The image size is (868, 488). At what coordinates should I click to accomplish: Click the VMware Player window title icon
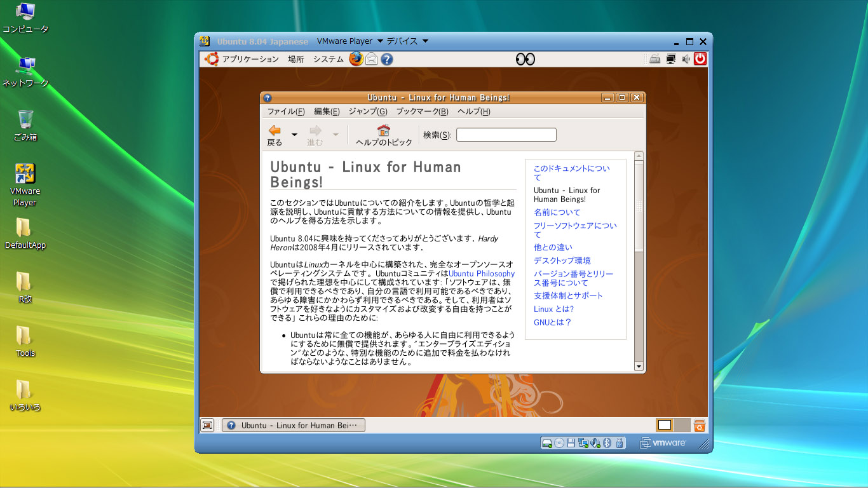pyautogui.click(x=205, y=41)
